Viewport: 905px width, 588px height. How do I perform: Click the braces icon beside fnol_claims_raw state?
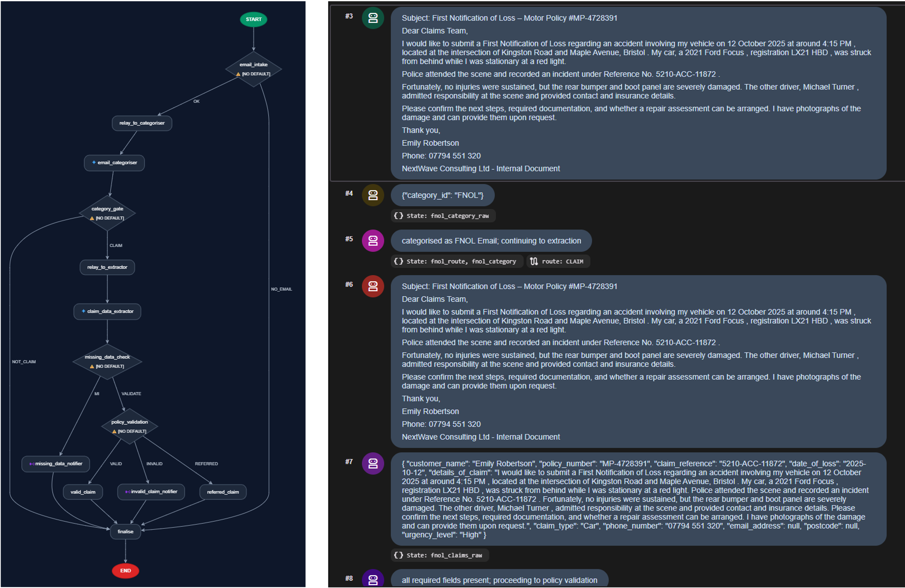pyautogui.click(x=398, y=555)
